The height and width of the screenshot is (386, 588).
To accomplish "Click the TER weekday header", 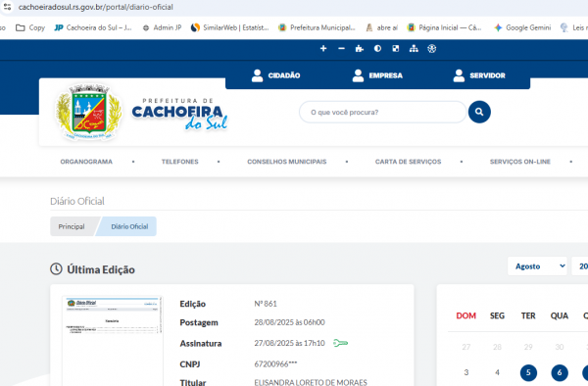I will click(528, 315).
